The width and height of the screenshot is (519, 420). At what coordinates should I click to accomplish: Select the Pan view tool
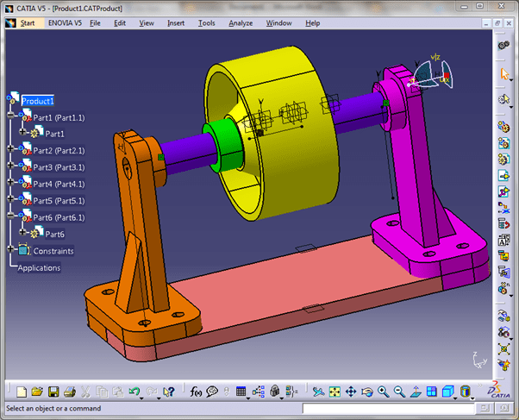pyautogui.click(x=351, y=392)
